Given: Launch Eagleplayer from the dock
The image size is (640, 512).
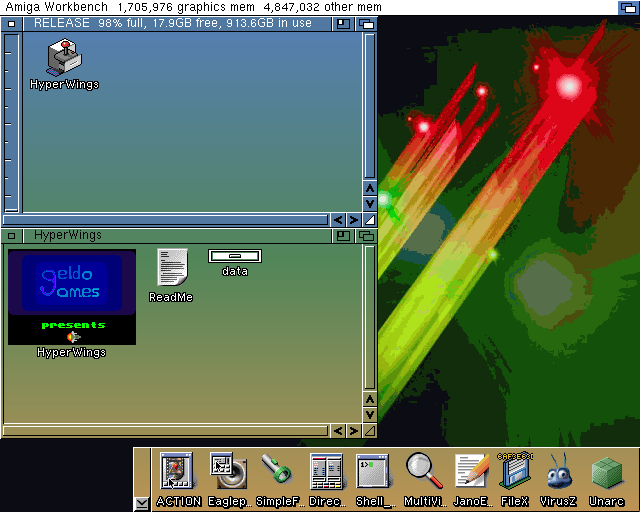Looking at the screenshot, I should (x=229, y=479).
